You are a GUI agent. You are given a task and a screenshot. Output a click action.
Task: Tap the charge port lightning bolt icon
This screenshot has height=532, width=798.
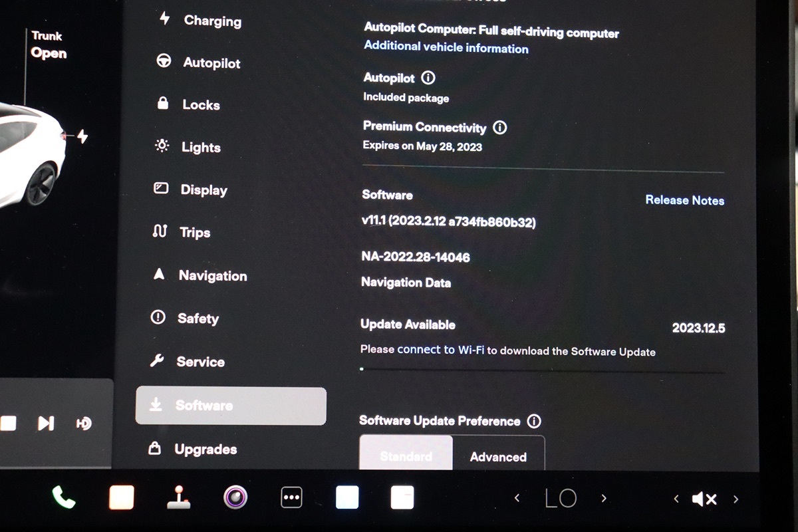(82, 136)
